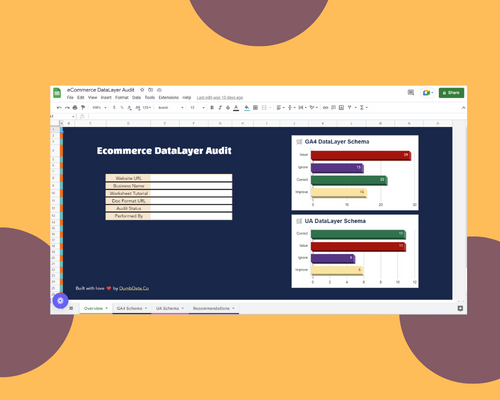Screen dimensions: 500x400
Task: Open the all sheets list icon
Action: click(x=71, y=308)
